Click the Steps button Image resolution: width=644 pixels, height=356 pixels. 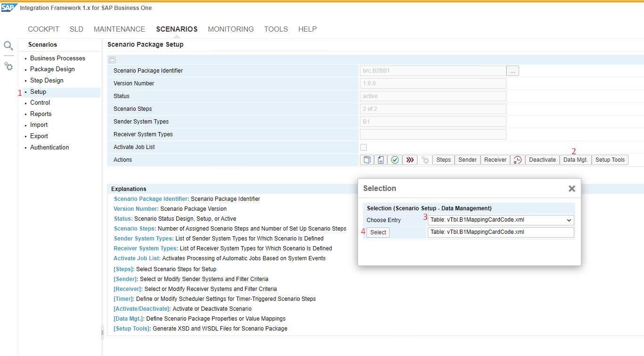[x=443, y=160]
